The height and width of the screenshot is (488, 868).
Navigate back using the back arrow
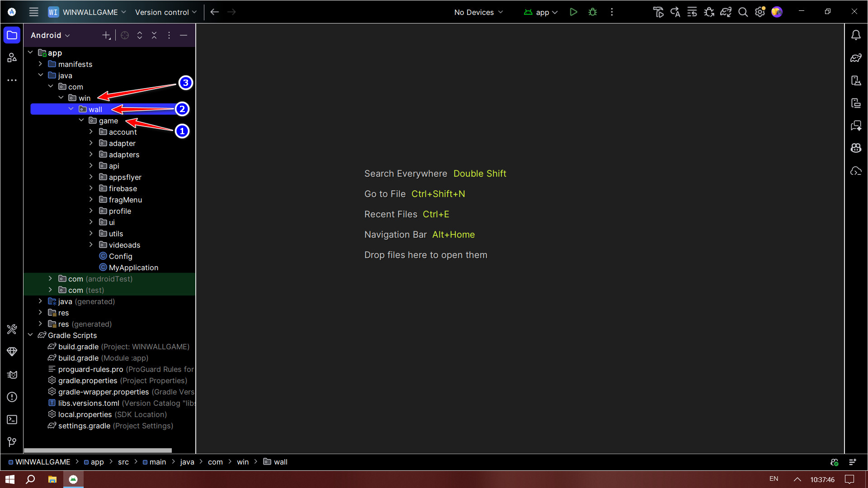[215, 12]
